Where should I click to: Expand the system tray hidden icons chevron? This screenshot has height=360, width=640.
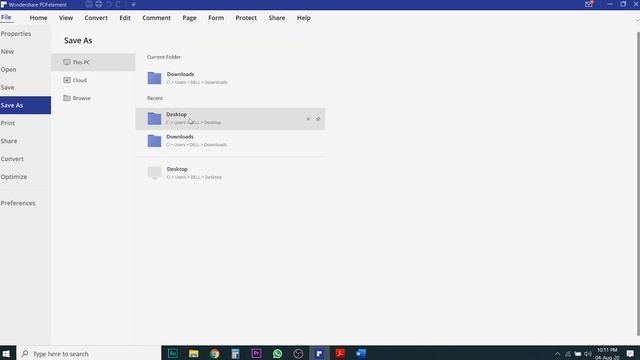(x=557, y=354)
